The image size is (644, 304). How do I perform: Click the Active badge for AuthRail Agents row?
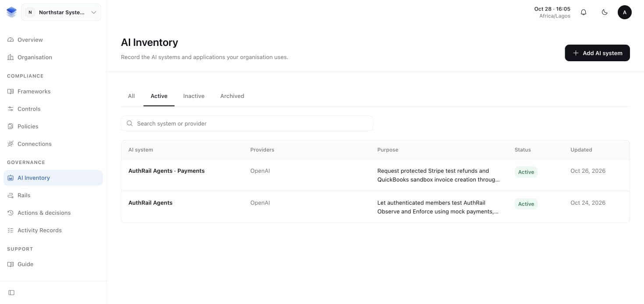pyautogui.click(x=526, y=204)
